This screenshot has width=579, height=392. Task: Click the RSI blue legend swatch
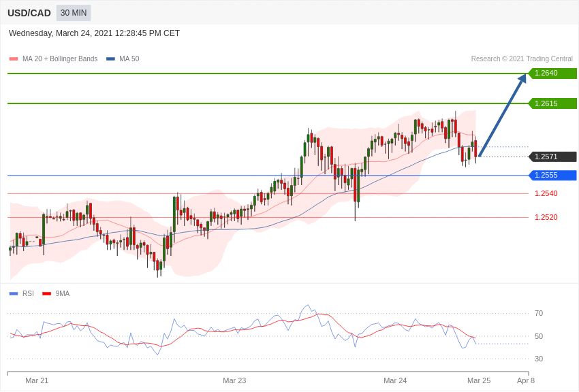point(14,293)
